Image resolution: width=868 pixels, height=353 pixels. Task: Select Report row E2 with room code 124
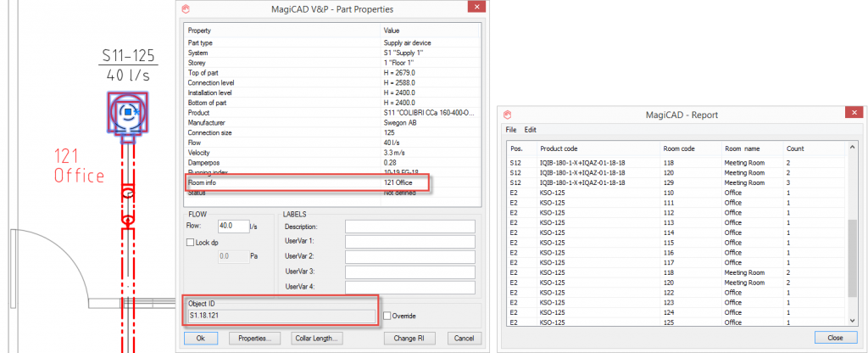pos(677,312)
